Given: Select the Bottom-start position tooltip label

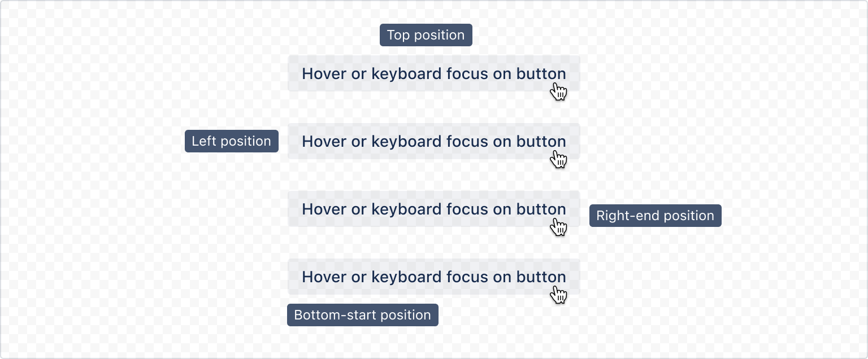Looking at the screenshot, I should 362,315.
